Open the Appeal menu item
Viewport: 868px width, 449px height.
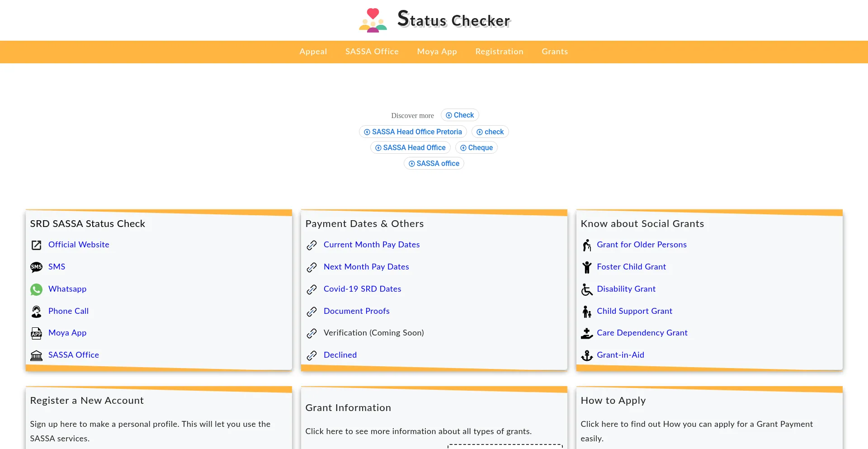click(x=313, y=52)
